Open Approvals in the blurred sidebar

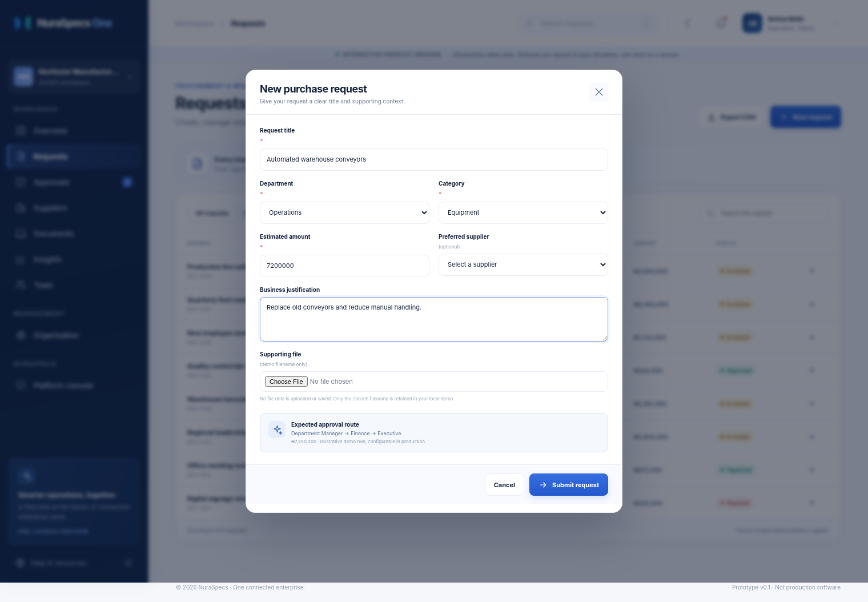(x=74, y=182)
